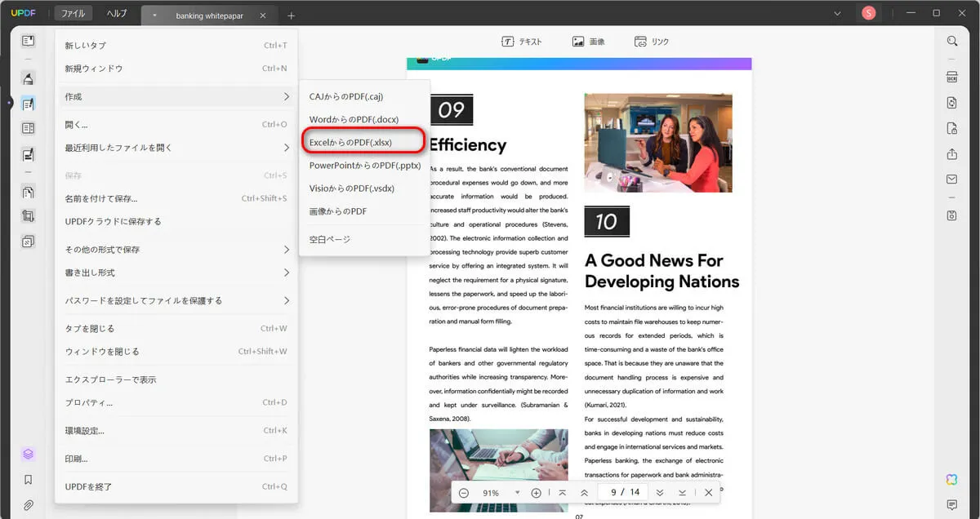Image resolution: width=980 pixels, height=519 pixels.
Task: Open the user account avatar
Action: 869,13
